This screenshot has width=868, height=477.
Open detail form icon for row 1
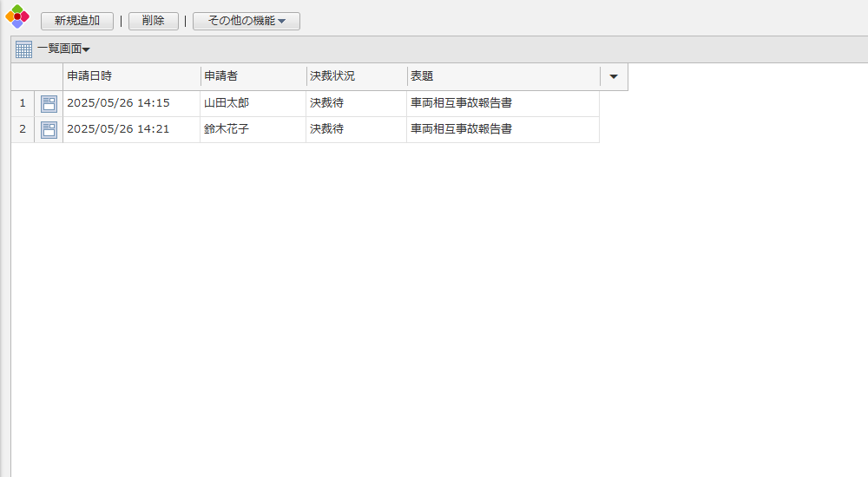click(x=49, y=104)
